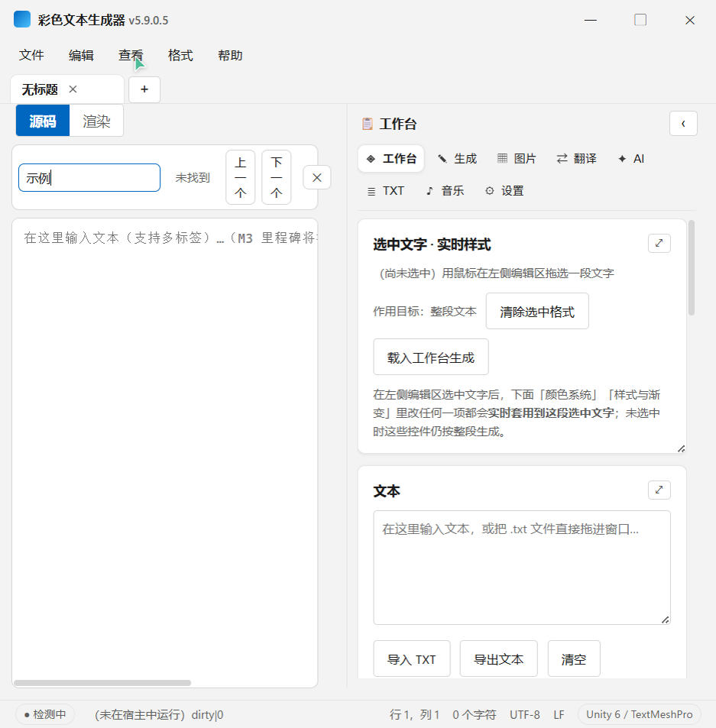Collapse the 工作台 side panel
This screenshot has height=728, width=716.
(x=683, y=124)
